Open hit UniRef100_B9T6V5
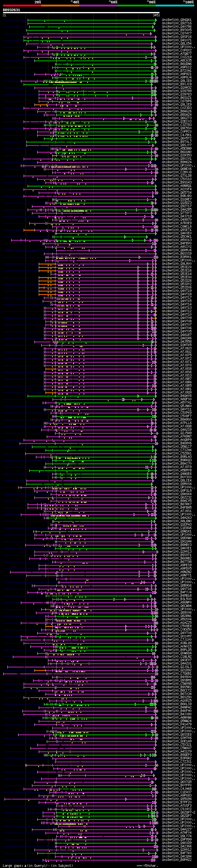 177,30
